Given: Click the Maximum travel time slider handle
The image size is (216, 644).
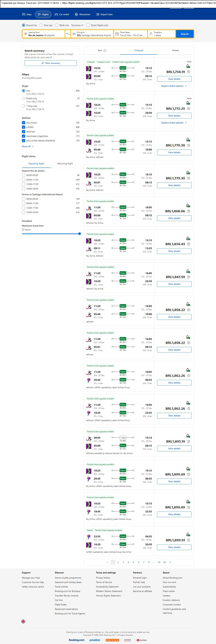Looking at the screenshot, I should [x=79, y=234].
